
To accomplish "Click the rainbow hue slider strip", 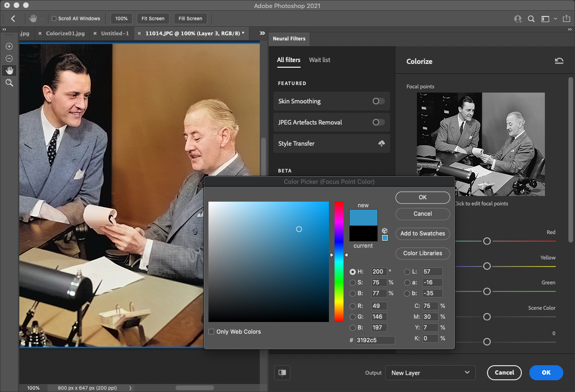I will pyautogui.click(x=339, y=262).
